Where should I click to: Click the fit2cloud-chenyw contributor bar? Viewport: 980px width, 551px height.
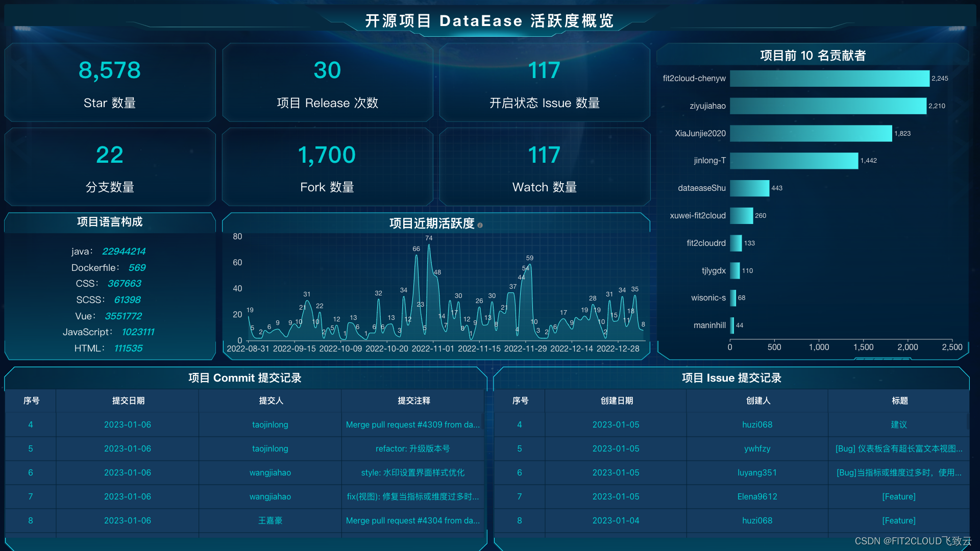pos(829,79)
